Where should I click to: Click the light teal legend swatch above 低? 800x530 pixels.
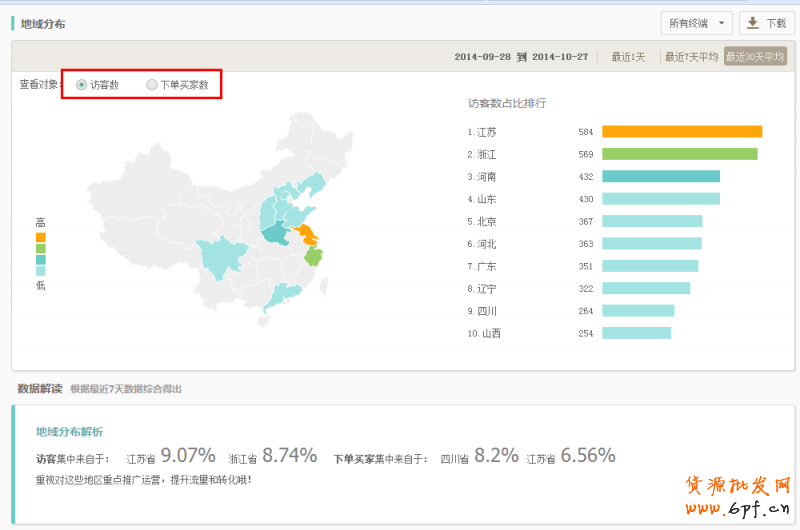[41, 270]
